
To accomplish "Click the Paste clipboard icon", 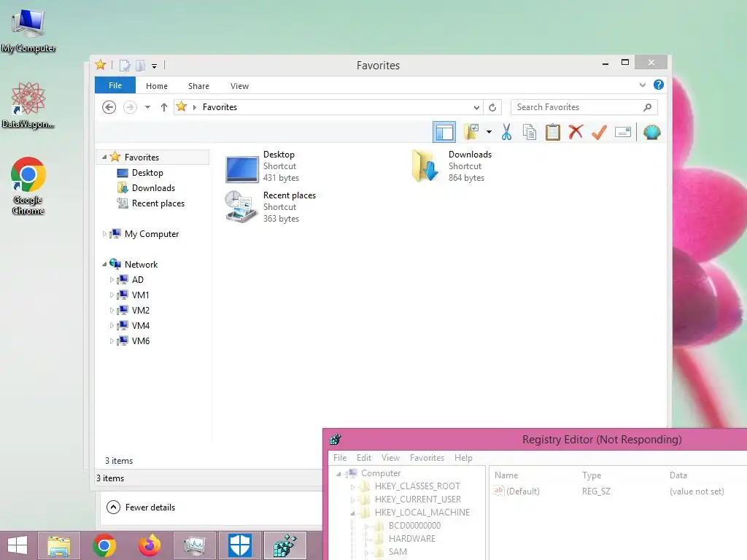I will (553, 132).
